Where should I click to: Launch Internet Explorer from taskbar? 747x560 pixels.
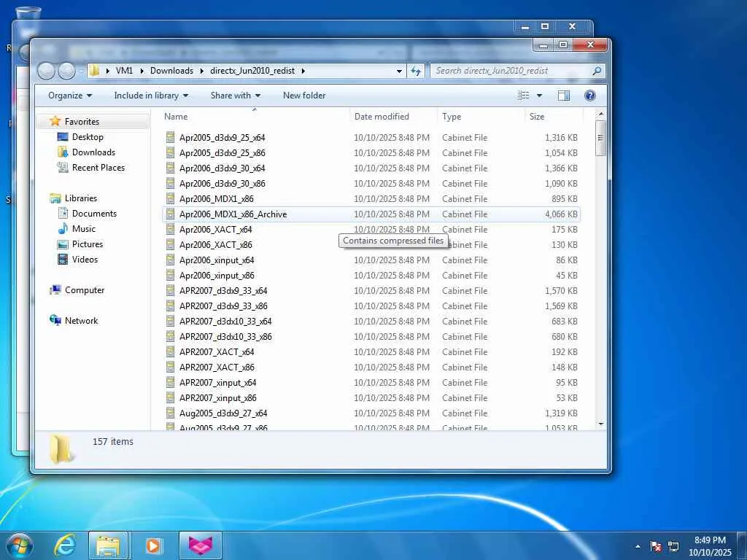pyautogui.click(x=65, y=545)
